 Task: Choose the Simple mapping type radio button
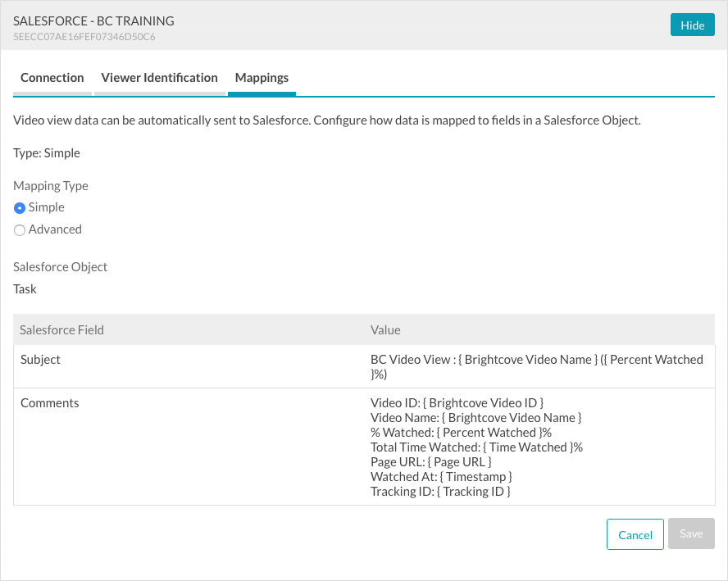[20, 208]
